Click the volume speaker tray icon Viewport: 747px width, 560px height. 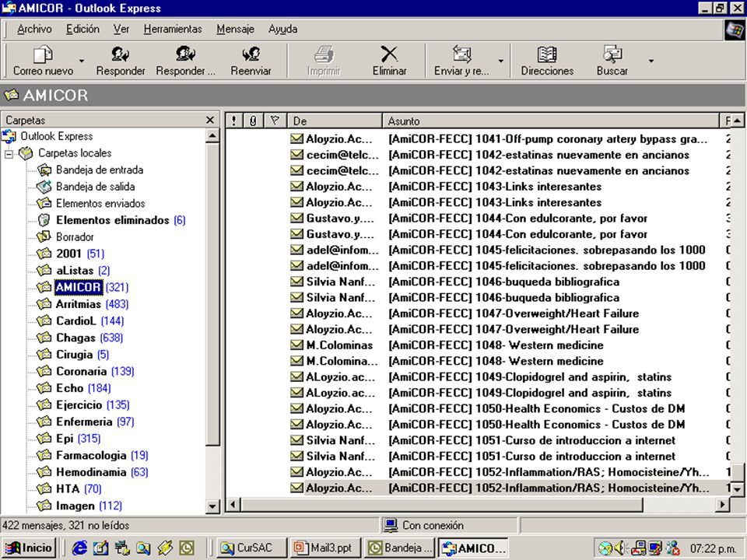tap(620, 548)
